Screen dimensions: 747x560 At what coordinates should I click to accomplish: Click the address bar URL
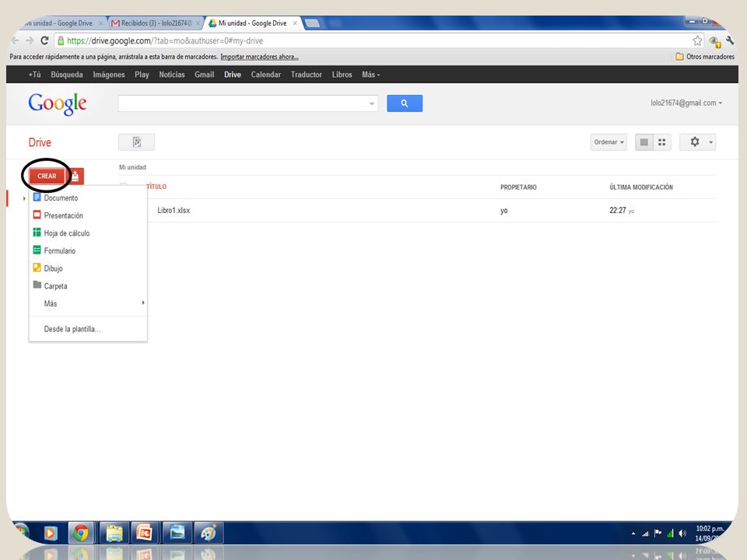165,41
